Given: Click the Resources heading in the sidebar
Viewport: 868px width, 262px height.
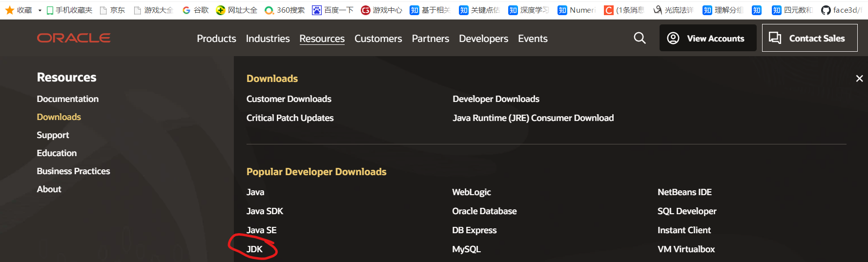Looking at the screenshot, I should [66, 77].
